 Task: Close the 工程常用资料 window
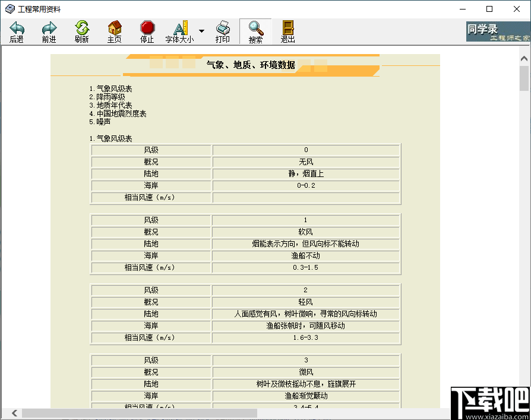pyautogui.click(x=516, y=9)
